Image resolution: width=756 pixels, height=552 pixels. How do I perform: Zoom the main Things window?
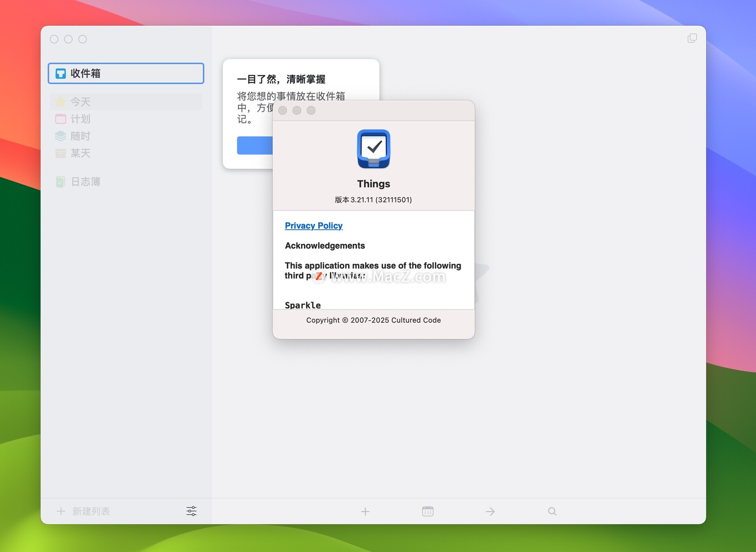(83, 39)
